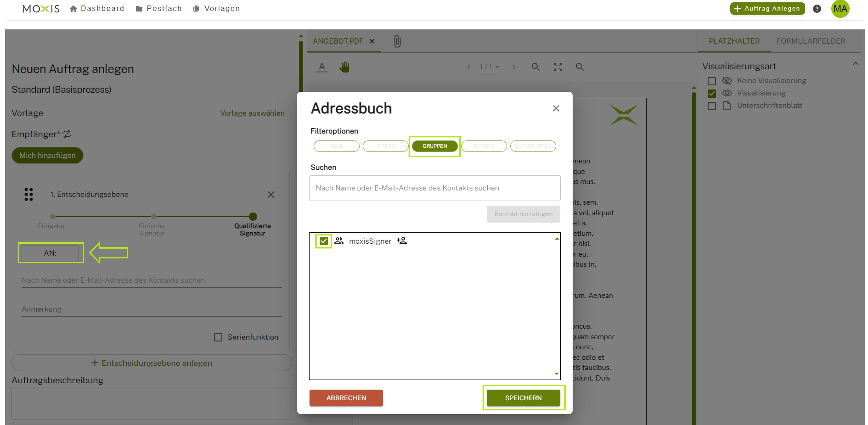Image resolution: width=868 pixels, height=425 pixels.
Task: Click the zoom in magnifier icon
Action: (x=579, y=67)
